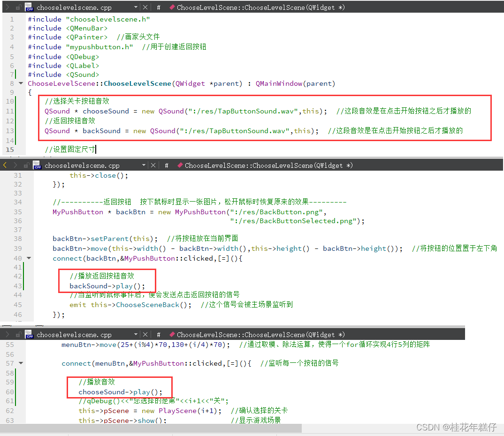
Task: Click the go-forward arrow in the top editor pane
Action: [7, 7]
